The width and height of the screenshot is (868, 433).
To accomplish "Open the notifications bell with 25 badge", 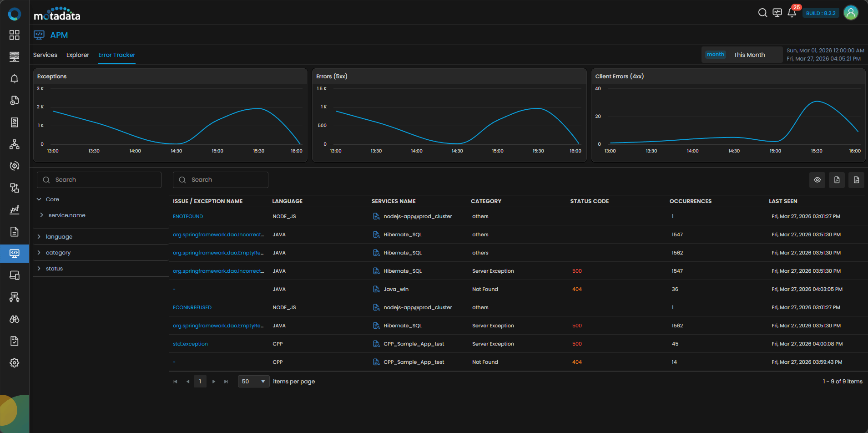I will click(792, 13).
